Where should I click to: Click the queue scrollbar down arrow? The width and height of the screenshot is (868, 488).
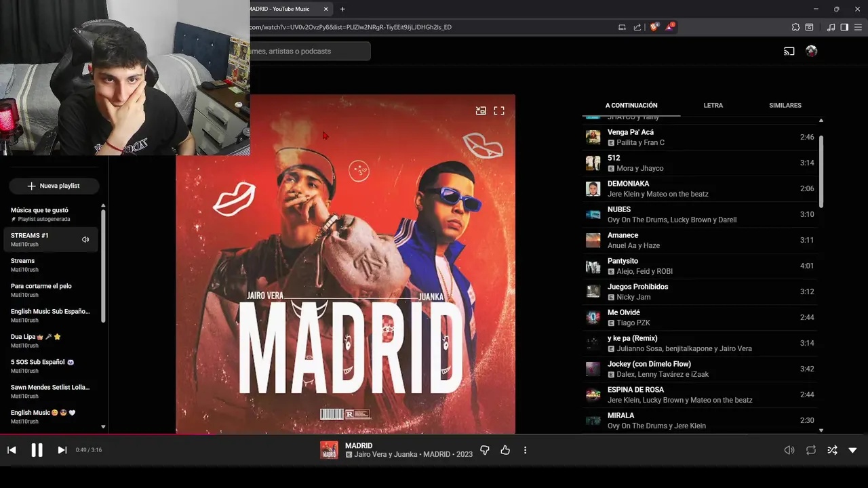[821, 430]
